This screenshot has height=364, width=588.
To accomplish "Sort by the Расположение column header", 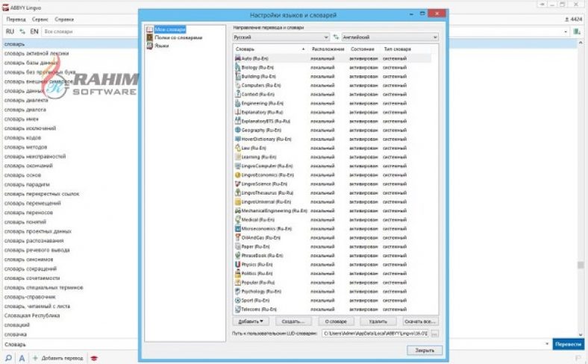I will 328,49.
